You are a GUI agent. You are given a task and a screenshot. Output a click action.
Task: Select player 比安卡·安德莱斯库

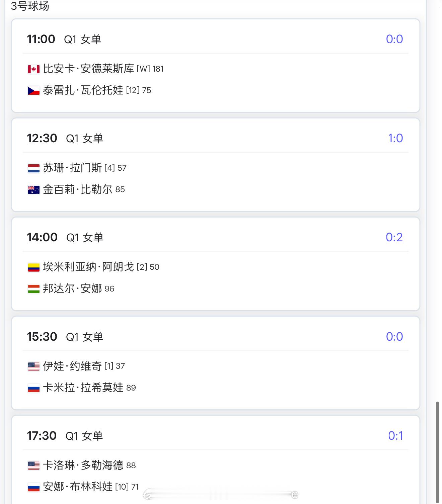coord(88,69)
